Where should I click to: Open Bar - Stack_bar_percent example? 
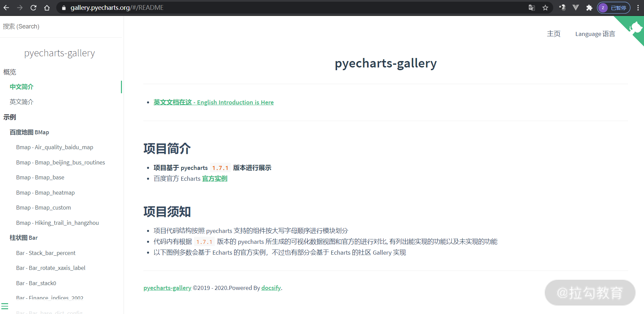pyautogui.click(x=46, y=253)
